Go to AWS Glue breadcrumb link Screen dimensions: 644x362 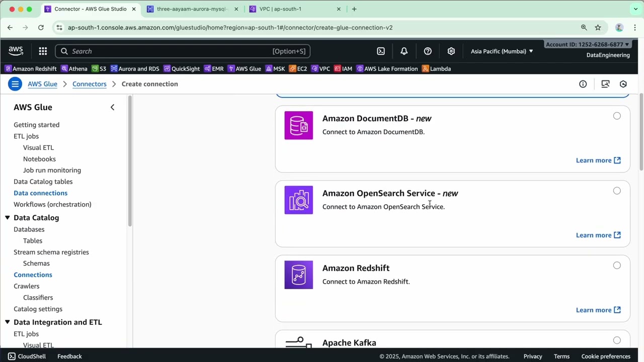[x=42, y=84]
